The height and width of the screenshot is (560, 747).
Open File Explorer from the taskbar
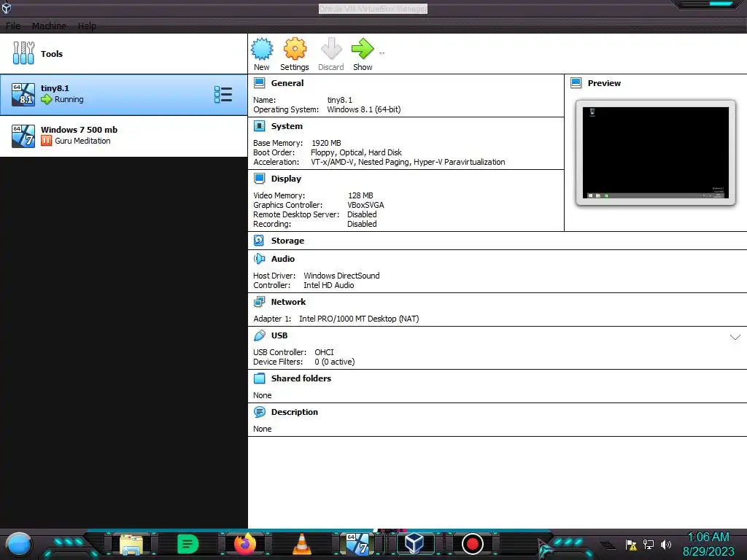coord(131,545)
